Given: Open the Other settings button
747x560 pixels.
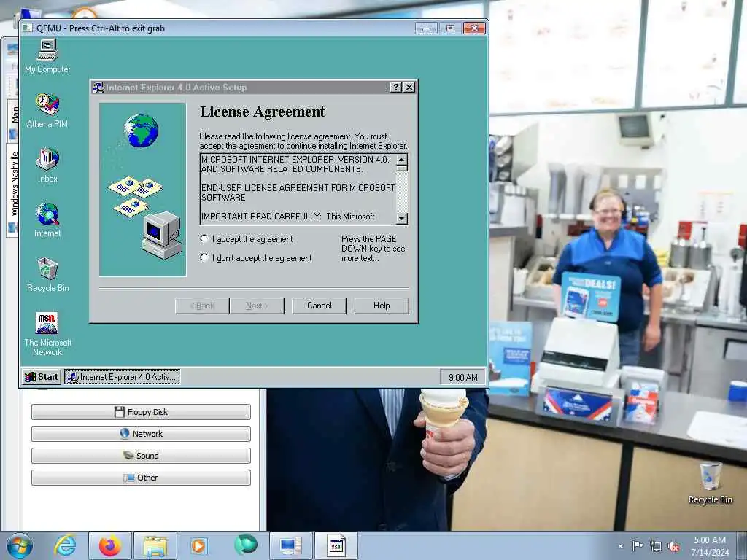Looking at the screenshot, I should [141, 478].
